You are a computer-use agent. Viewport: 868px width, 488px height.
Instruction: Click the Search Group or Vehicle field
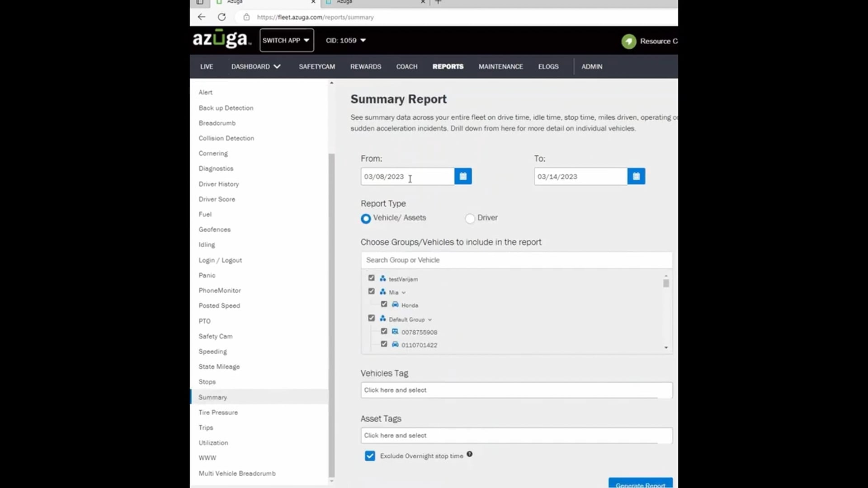(x=516, y=260)
